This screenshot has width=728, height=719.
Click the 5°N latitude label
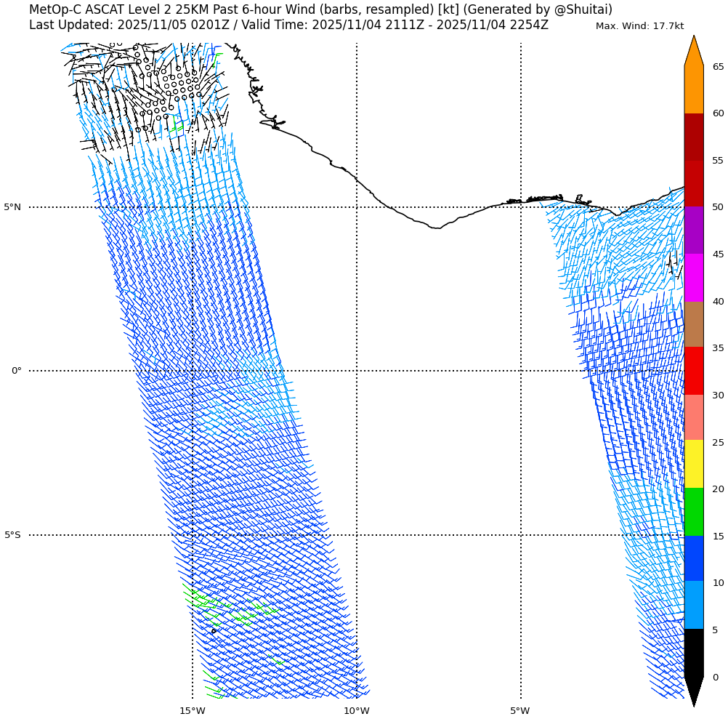[12, 207]
